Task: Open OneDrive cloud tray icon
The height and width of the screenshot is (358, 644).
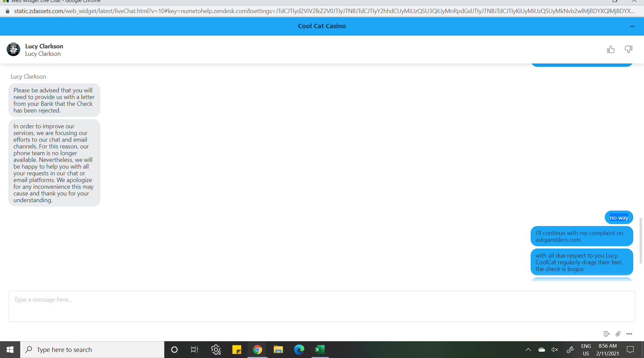Action: (x=541, y=350)
